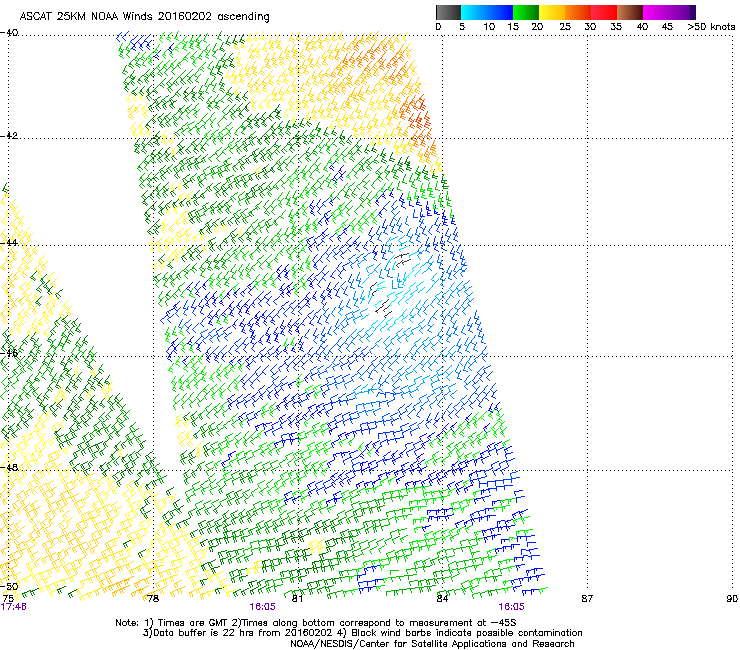Click the 'Data buffer is 22 hrs' note
The image size is (740, 650).
click(x=362, y=633)
